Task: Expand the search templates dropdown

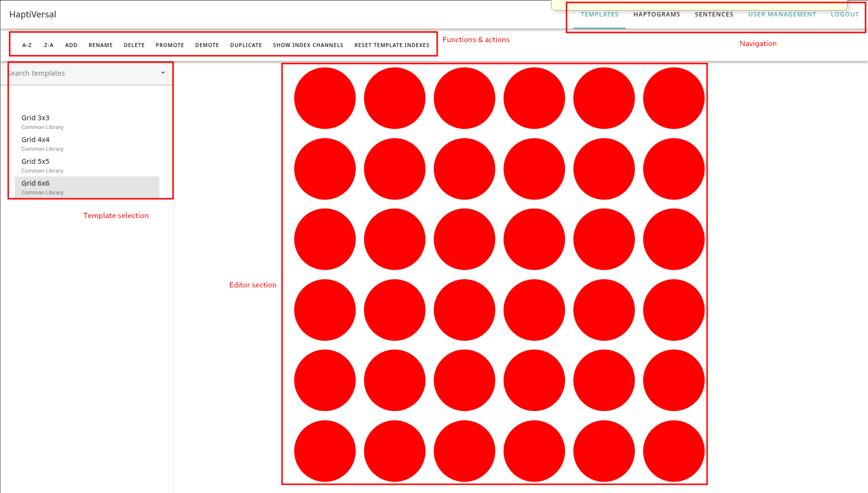Action: point(162,73)
